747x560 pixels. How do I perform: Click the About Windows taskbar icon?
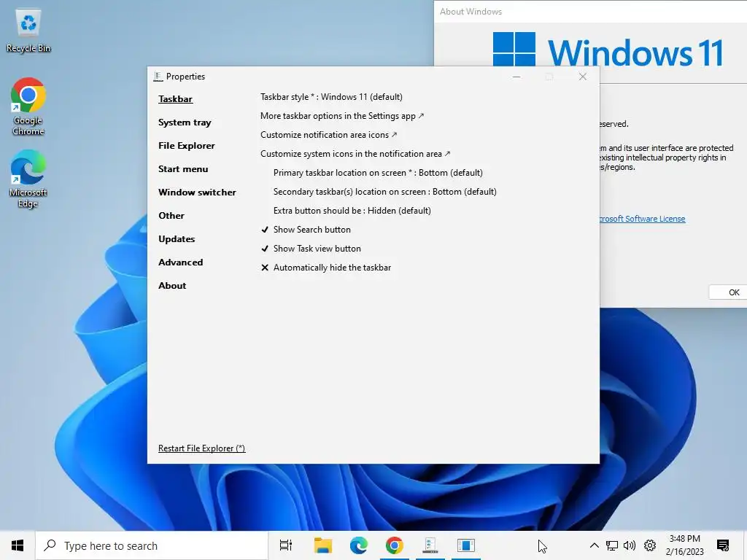465,545
